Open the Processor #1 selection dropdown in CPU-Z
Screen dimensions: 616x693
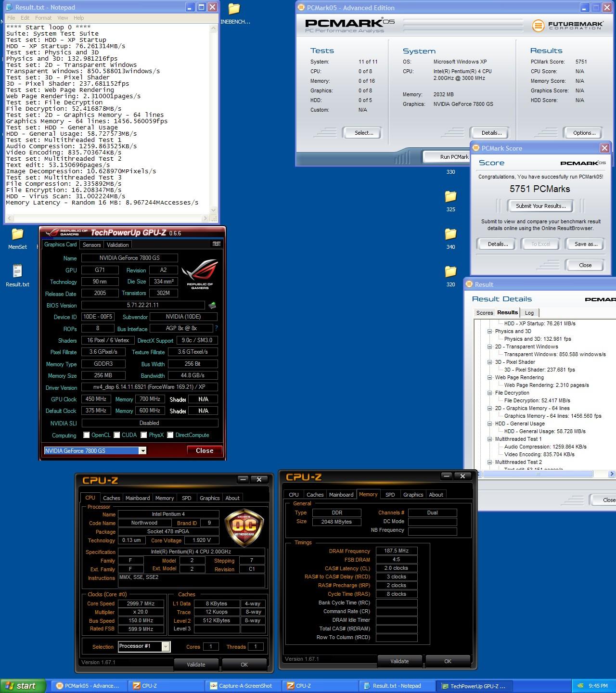coord(166,646)
